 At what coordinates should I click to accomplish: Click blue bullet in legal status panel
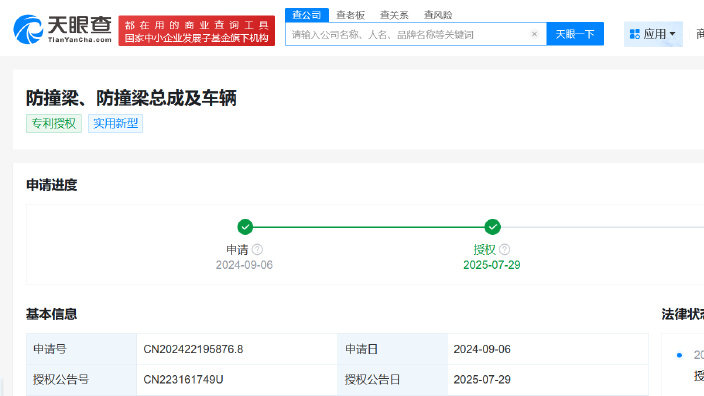click(679, 355)
